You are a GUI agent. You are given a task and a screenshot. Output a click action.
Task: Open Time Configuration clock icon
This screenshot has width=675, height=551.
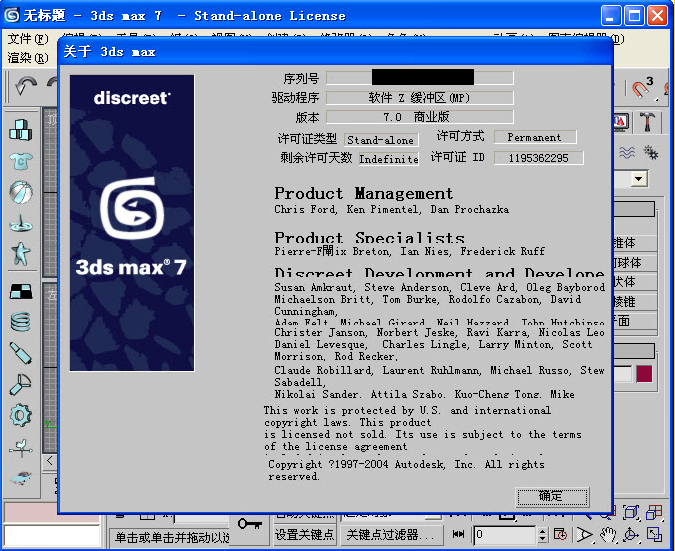560,535
